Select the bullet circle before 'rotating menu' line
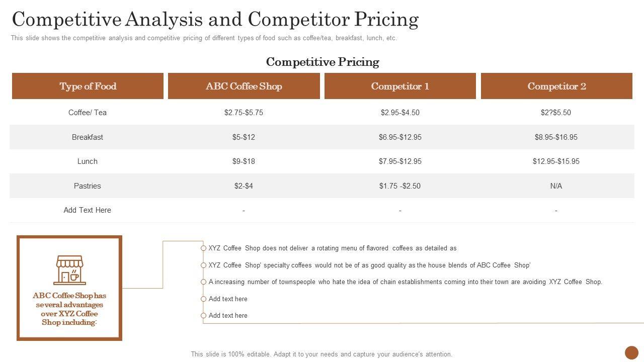Viewport: 644px width, 362px height. tap(203, 248)
